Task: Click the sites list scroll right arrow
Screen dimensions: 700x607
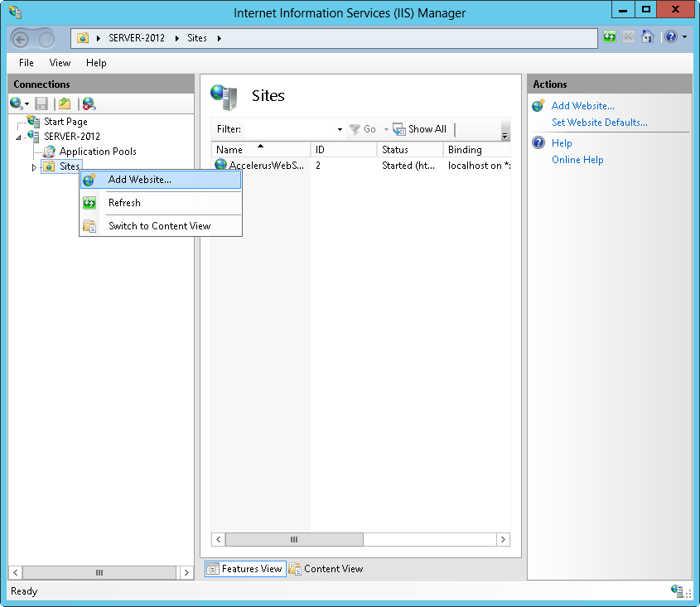Action: pyautogui.click(x=503, y=540)
